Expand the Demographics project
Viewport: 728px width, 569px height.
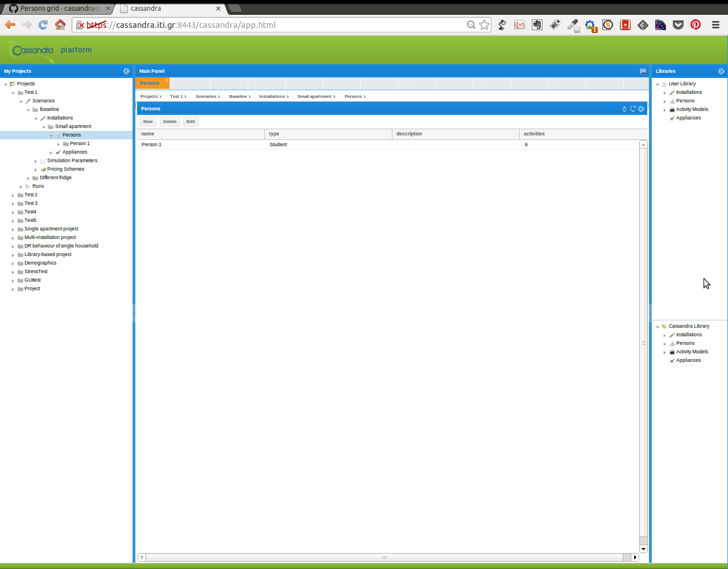pyautogui.click(x=13, y=263)
